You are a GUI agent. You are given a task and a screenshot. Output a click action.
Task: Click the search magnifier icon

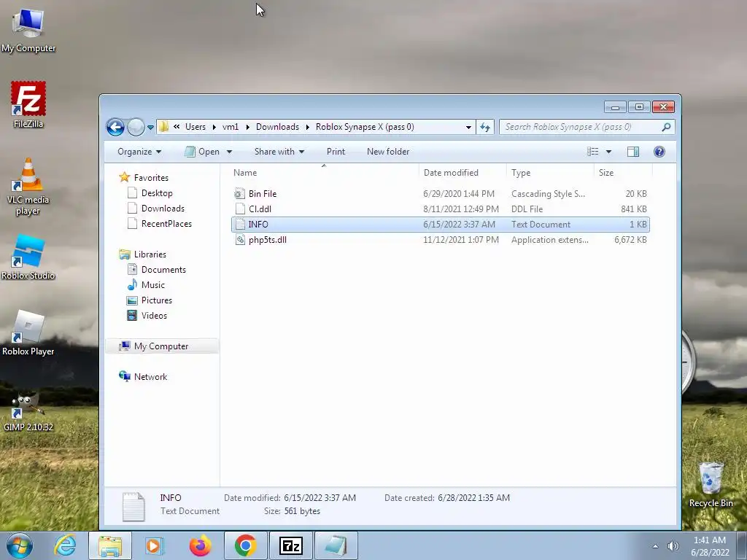point(667,127)
